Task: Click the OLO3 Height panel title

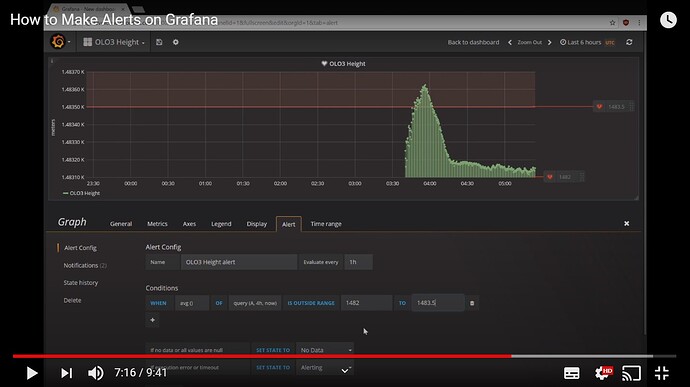Action: point(343,64)
